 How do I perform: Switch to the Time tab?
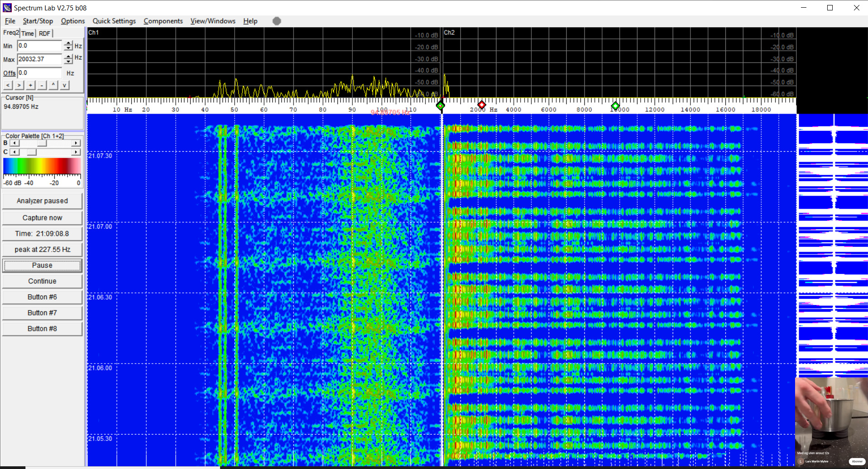tap(28, 33)
